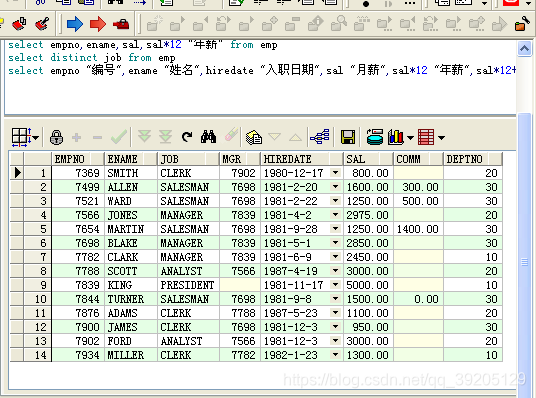
Task: Click the next record down-triangle icon
Action: (274, 137)
